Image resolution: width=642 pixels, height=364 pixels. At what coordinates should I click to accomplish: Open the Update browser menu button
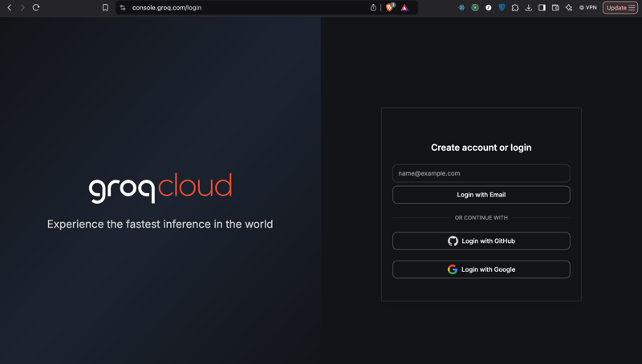click(620, 7)
